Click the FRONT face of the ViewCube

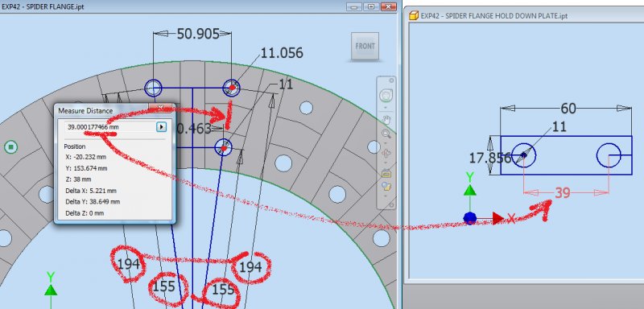click(x=365, y=47)
